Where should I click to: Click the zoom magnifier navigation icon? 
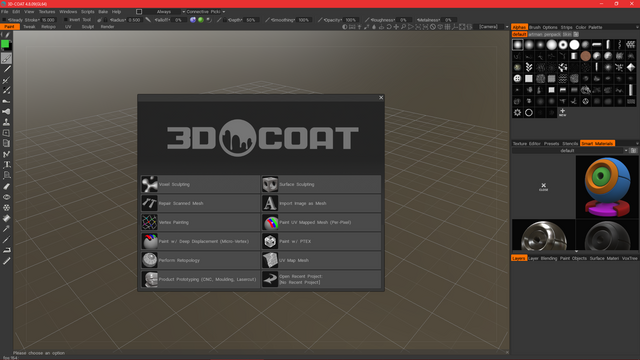pyautogui.click(x=403, y=27)
